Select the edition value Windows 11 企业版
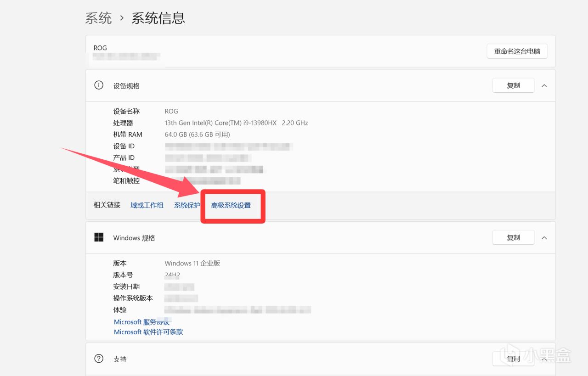The image size is (588, 376). click(x=192, y=263)
